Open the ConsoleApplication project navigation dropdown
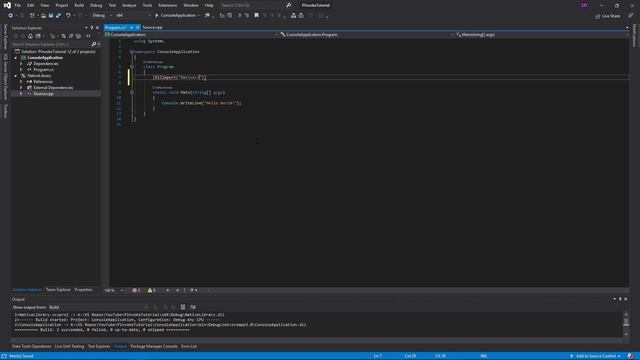Screen dimensions: 640x360 tap(191, 35)
